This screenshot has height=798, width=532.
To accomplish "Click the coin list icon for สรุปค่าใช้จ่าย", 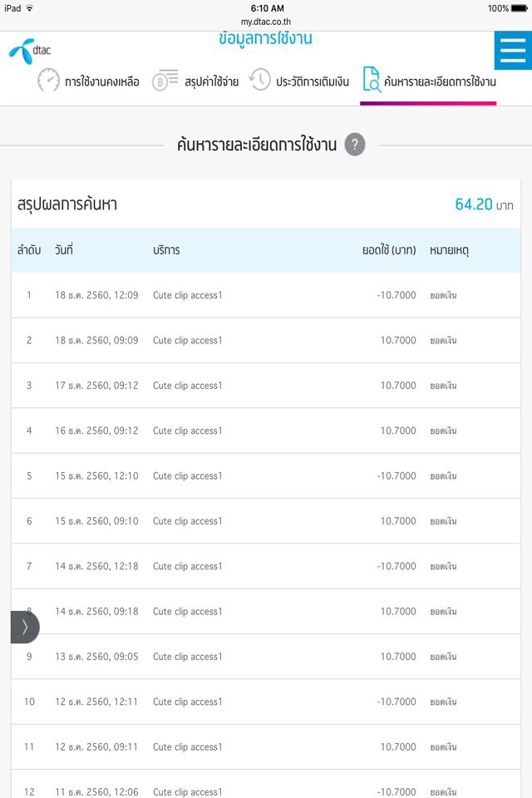I will pyautogui.click(x=165, y=81).
